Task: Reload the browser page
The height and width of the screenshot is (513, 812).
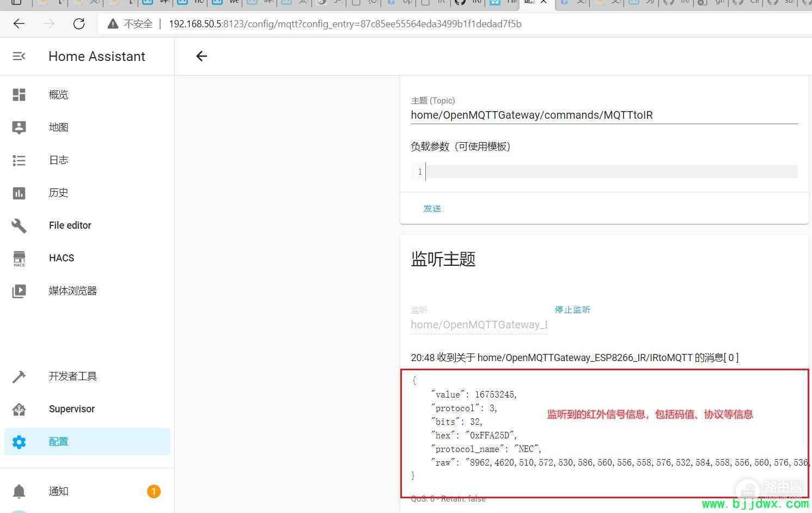Action: pos(79,24)
